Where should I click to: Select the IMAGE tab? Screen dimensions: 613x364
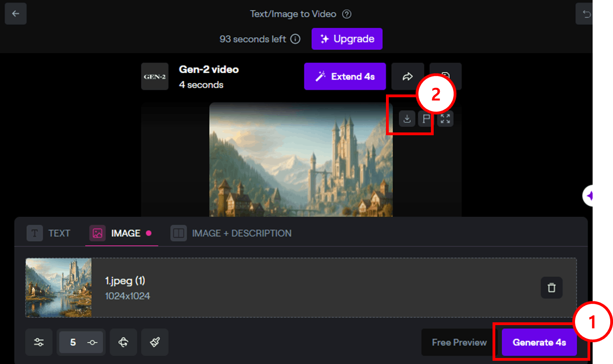[x=120, y=233]
